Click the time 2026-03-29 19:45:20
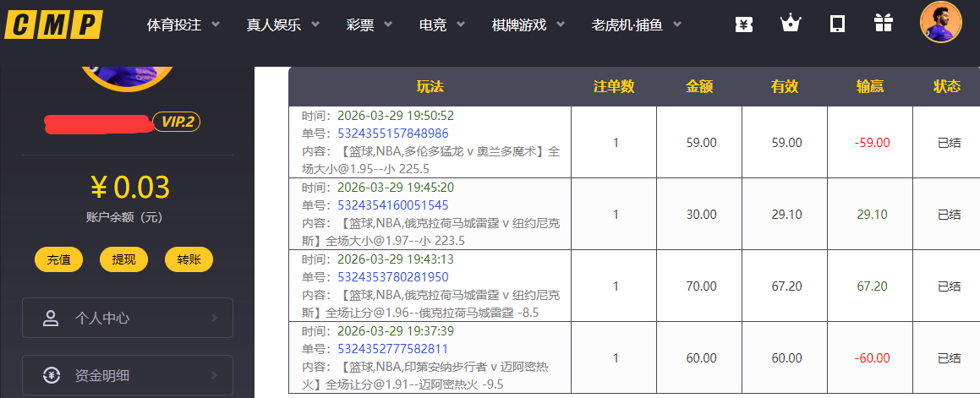The height and width of the screenshot is (398, 980). [x=396, y=188]
